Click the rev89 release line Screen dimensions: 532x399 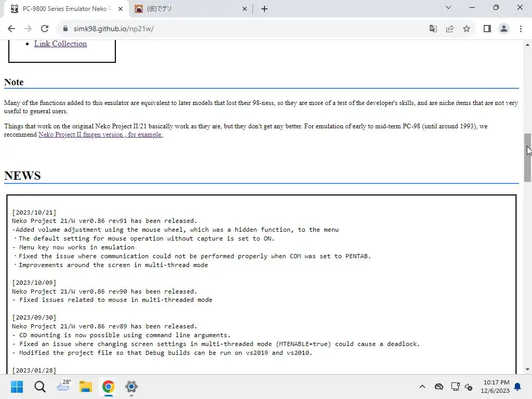click(x=104, y=326)
